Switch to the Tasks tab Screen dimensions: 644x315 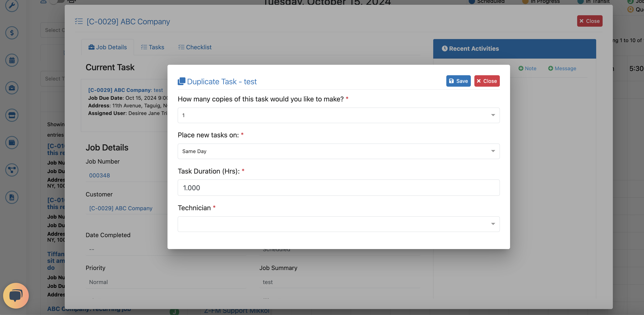(152, 47)
